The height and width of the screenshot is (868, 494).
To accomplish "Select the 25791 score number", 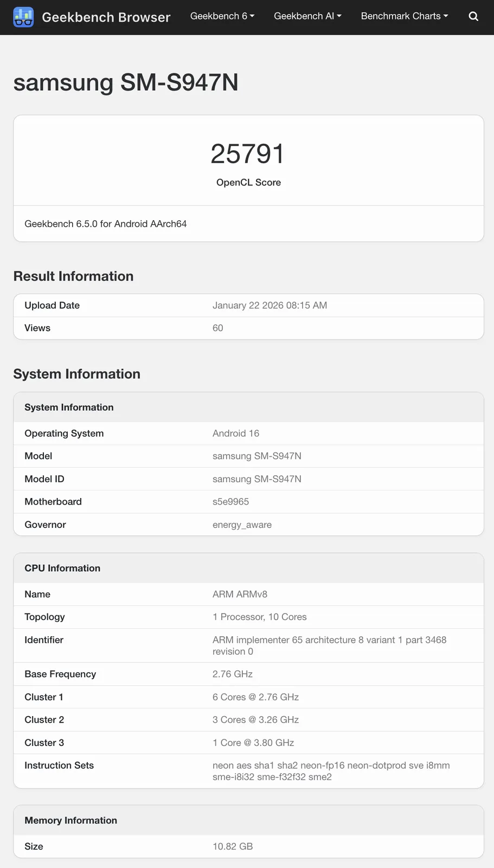I will (x=248, y=154).
